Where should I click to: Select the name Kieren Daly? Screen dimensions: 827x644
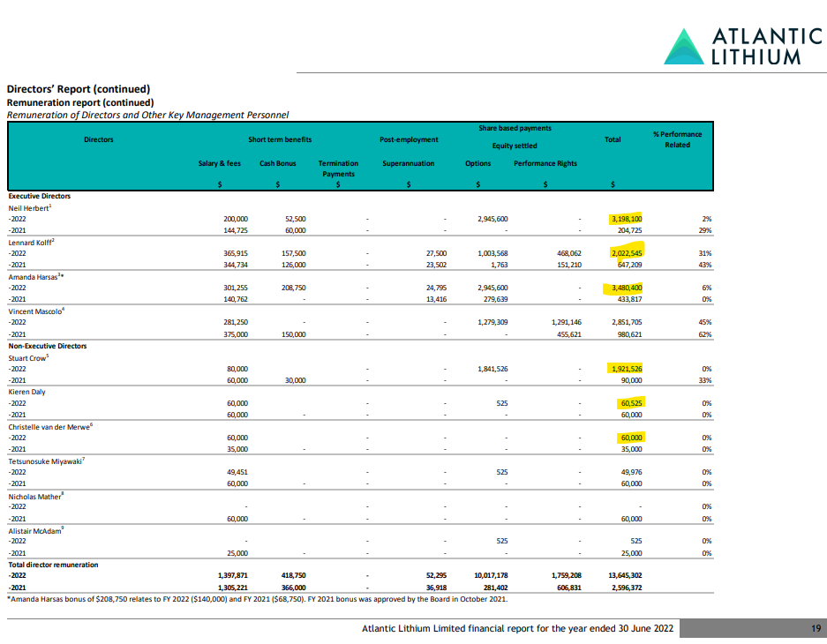point(26,392)
